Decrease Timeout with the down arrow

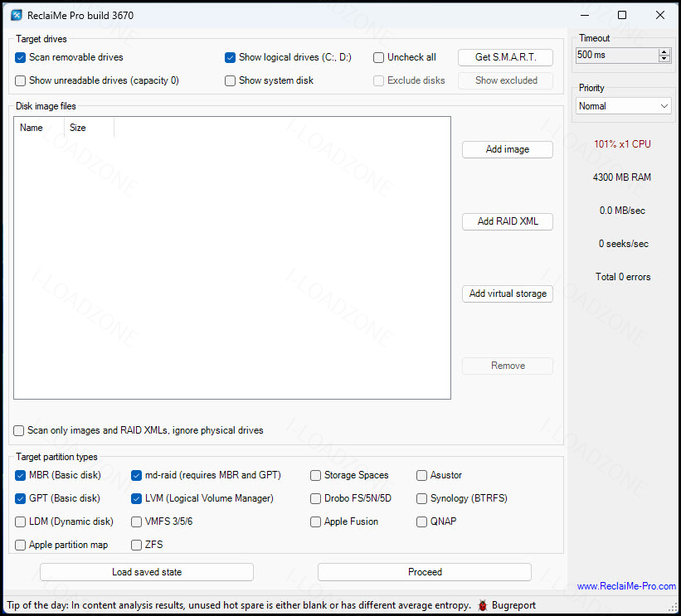point(664,59)
